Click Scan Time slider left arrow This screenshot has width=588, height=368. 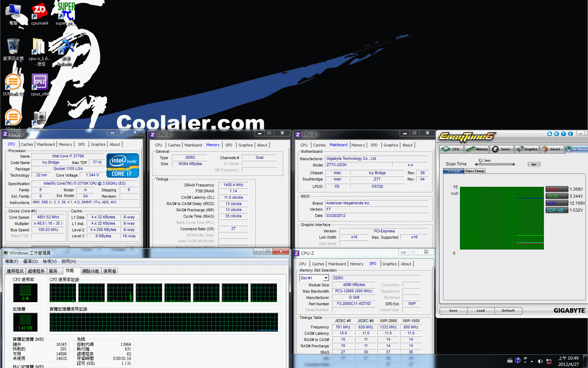pos(476,164)
